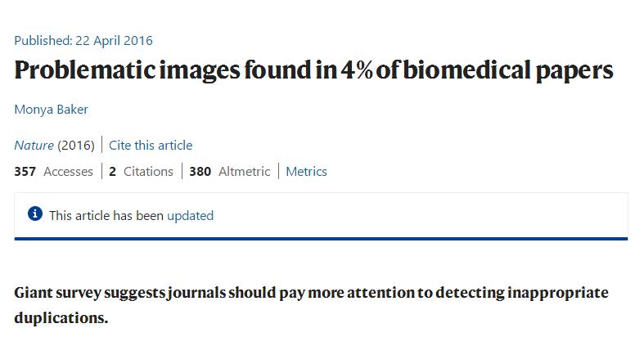Click the Published 22 April 2016 date

83,41
